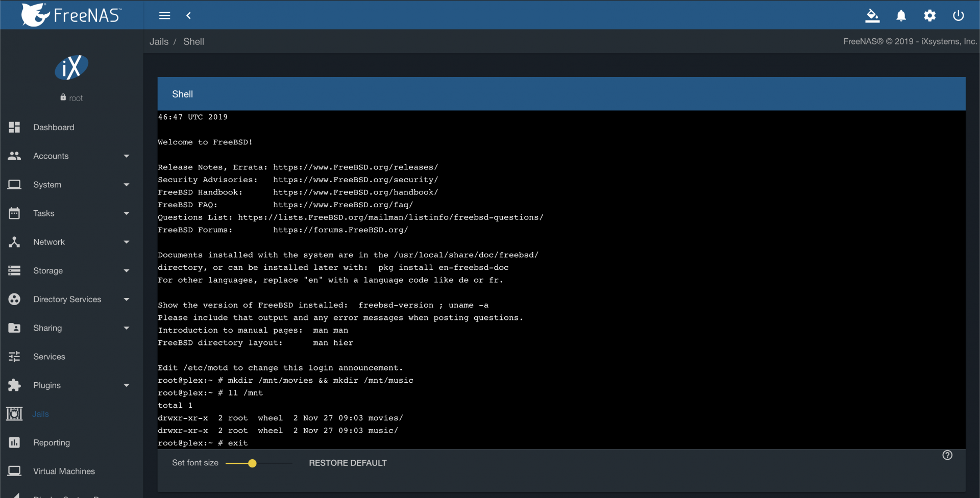Open the Reporting section

(x=52, y=442)
